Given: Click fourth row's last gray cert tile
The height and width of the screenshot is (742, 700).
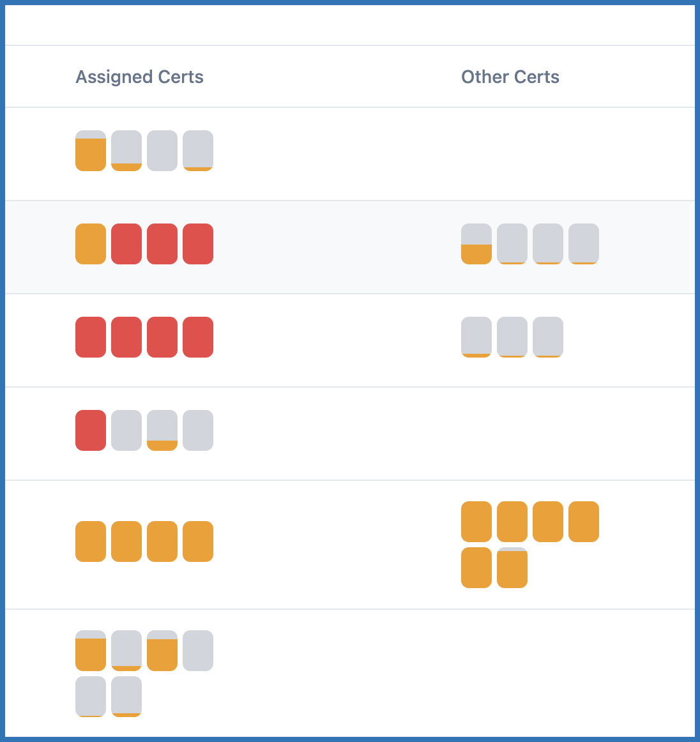Looking at the screenshot, I should pyautogui.click(x=198, y=430).
